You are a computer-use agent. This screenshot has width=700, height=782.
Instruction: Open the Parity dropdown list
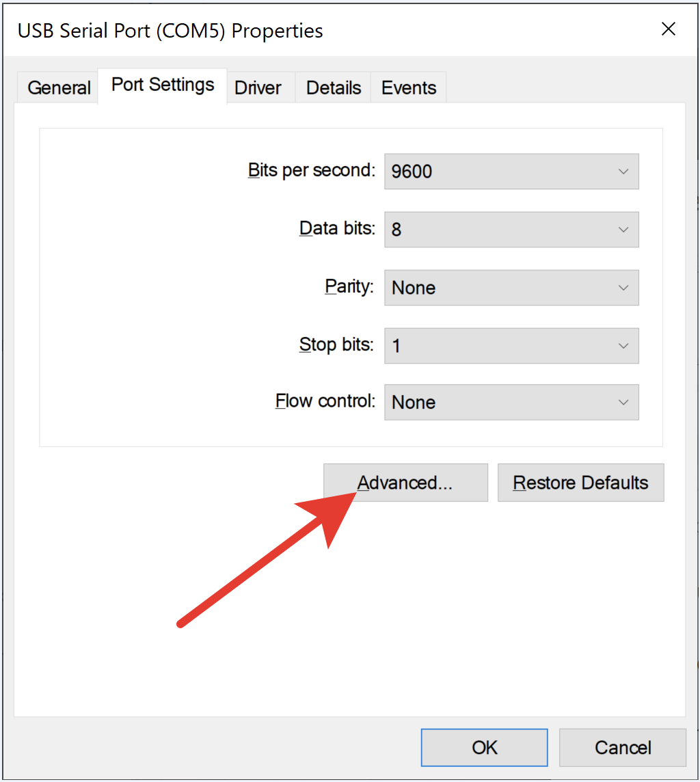pos(511,288)
